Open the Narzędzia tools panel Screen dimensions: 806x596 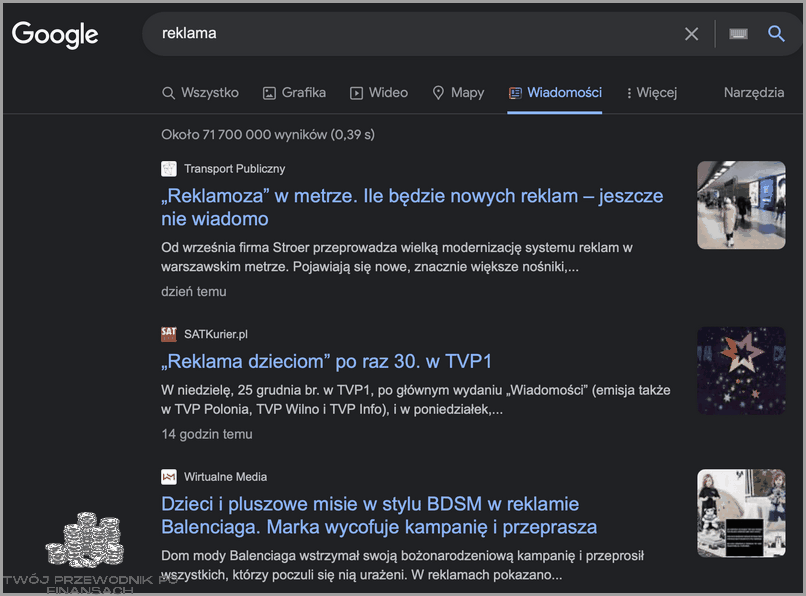(753, 92)
